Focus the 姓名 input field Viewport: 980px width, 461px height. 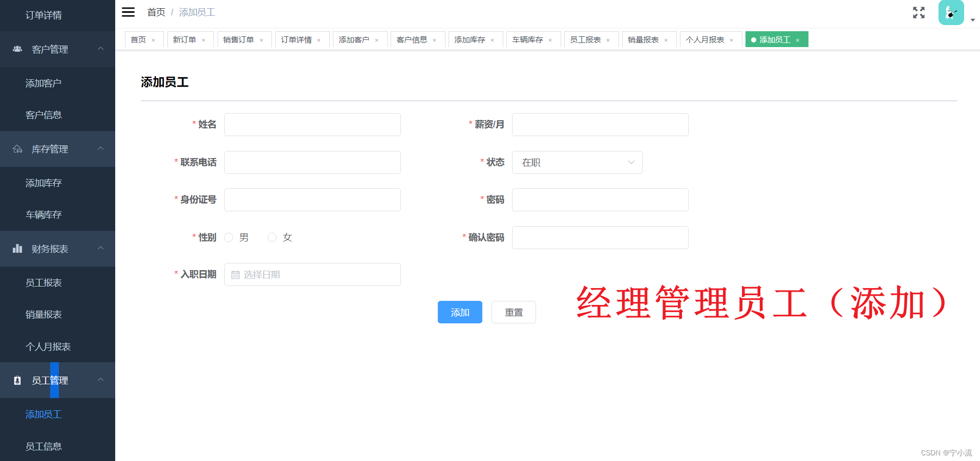[x=312, y=124]
